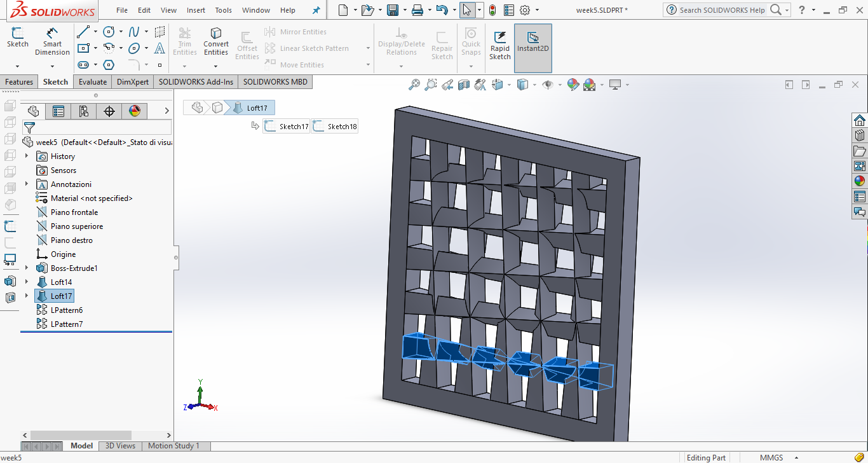Click the Edit Appearance color ball

pyautogui.click(x=573, y=84)
